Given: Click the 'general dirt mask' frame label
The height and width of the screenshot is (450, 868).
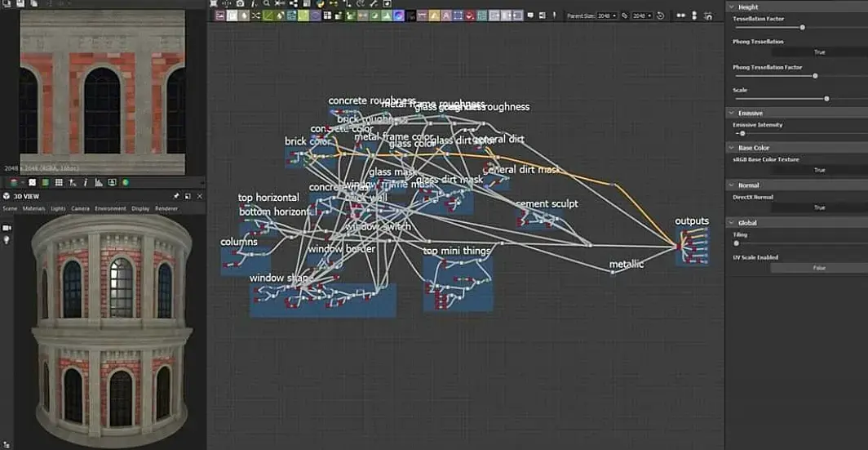Looking at the screenshot, I should 521,170.
